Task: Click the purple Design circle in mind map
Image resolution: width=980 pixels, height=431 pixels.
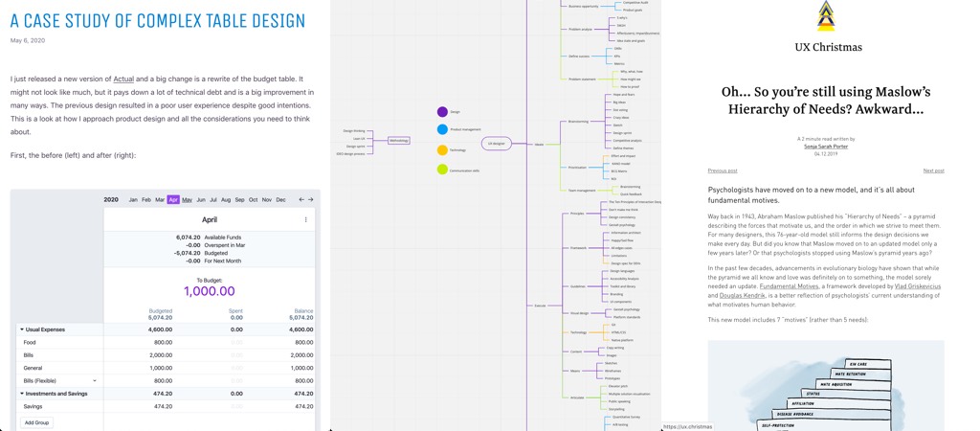Action: 442,112
